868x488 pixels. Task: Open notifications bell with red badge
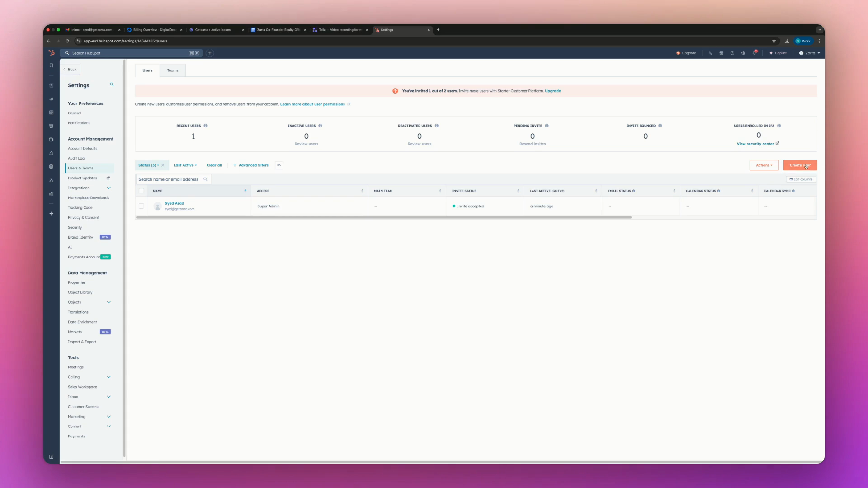[x=754, y=52]
